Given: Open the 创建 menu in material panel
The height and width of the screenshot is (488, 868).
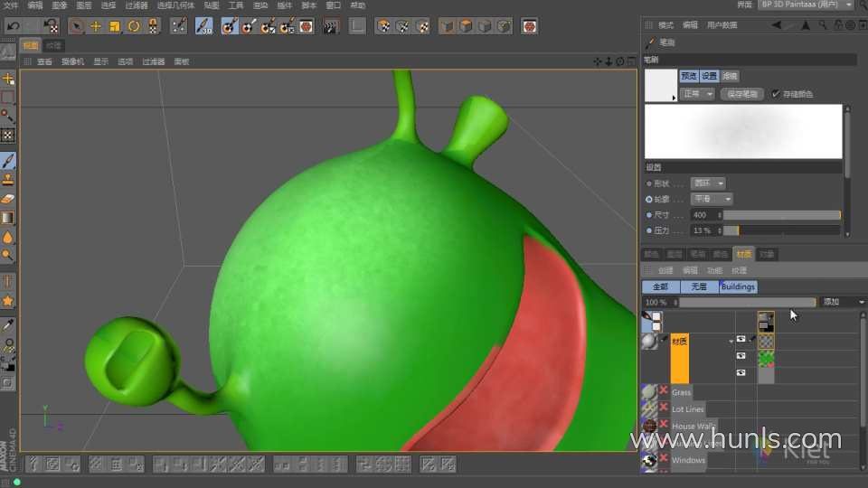Looking at the screenshot, I should 665,270.
